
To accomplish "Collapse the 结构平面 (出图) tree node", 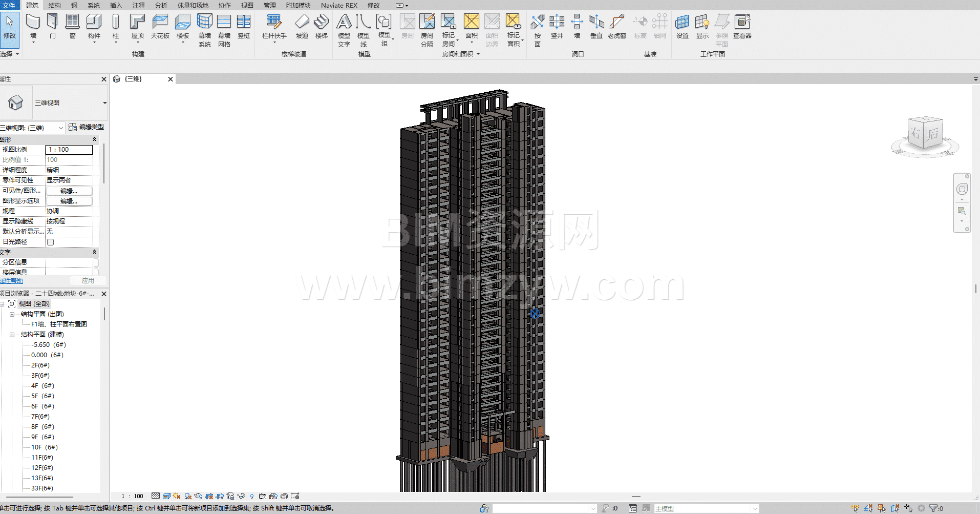I will (12, 314).
